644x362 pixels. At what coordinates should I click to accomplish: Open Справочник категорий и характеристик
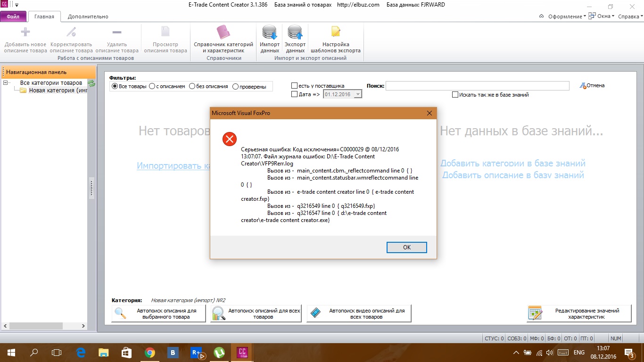pos(223,39)
